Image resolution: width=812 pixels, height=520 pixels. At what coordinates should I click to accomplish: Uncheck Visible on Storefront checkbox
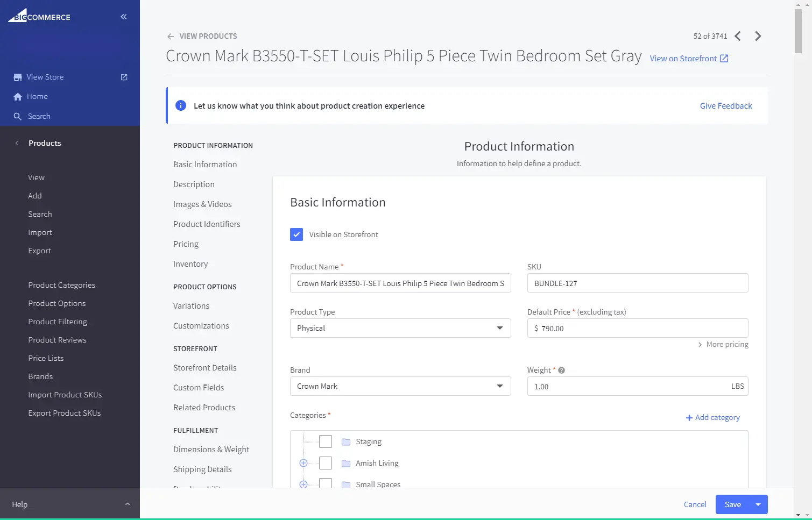point(296,234)
